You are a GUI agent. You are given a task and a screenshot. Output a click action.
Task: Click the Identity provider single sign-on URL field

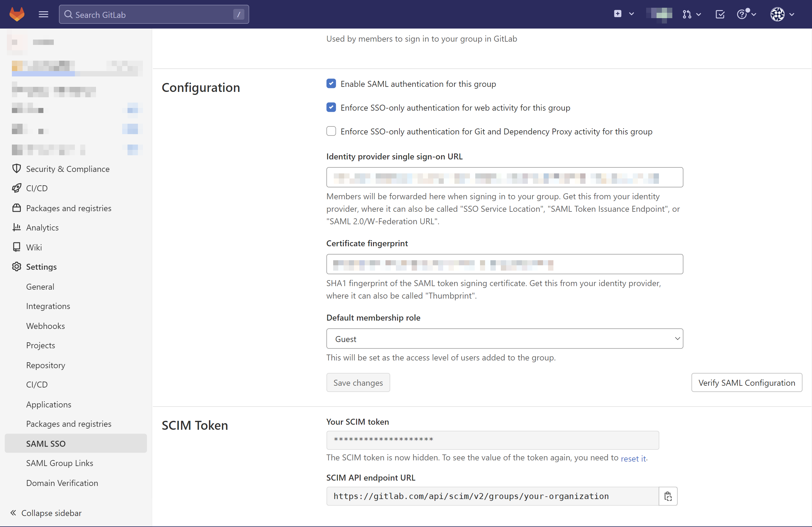pos(505,177)
